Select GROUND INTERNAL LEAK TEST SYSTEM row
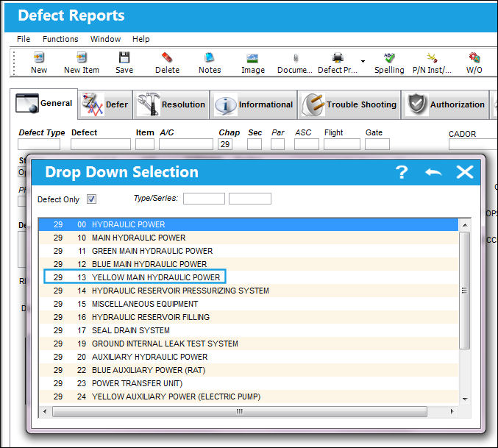This screenshot has height=448, width=498. click(x=249, y=344)
